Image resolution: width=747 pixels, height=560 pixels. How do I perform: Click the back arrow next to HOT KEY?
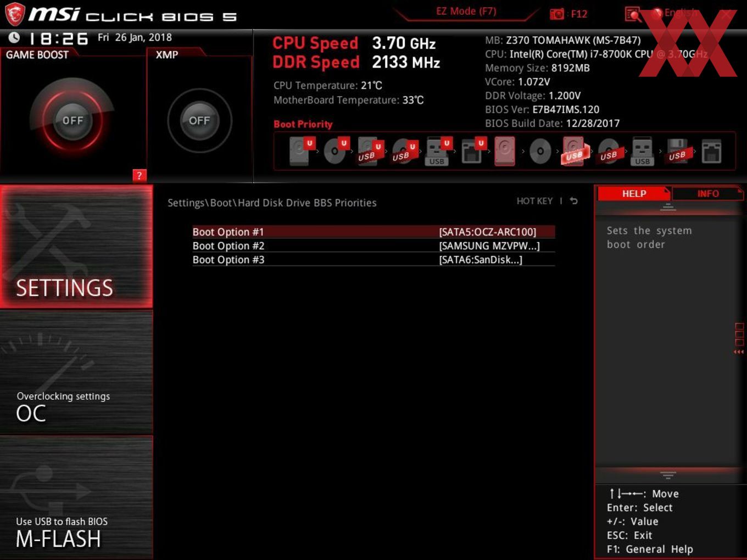pyautogui.click(x=573, y=201)
